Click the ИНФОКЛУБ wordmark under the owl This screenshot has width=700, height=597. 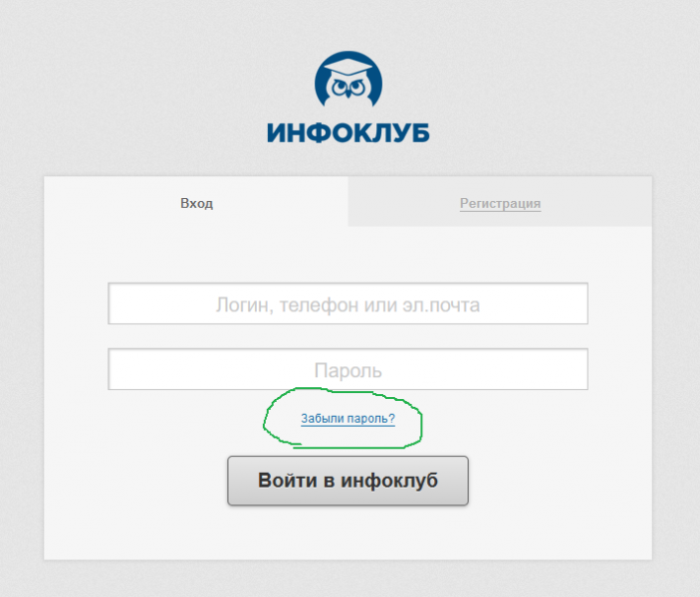349,133
